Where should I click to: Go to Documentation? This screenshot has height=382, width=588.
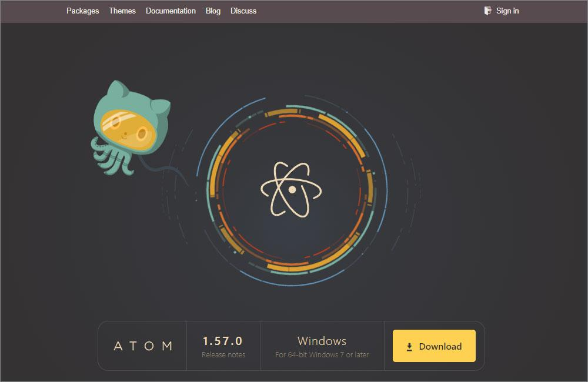click(171, 11)
